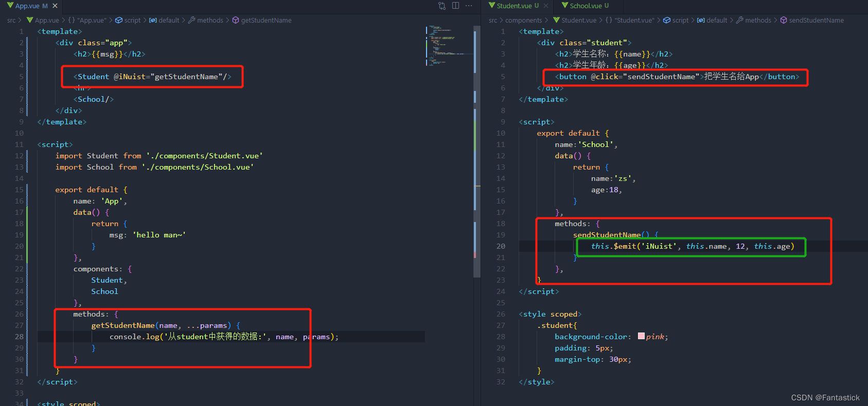The image size is (868, 406).
Task: Click getStudentName method definition in App.vue
Action: pyautogui.click(x=122, y=325)
